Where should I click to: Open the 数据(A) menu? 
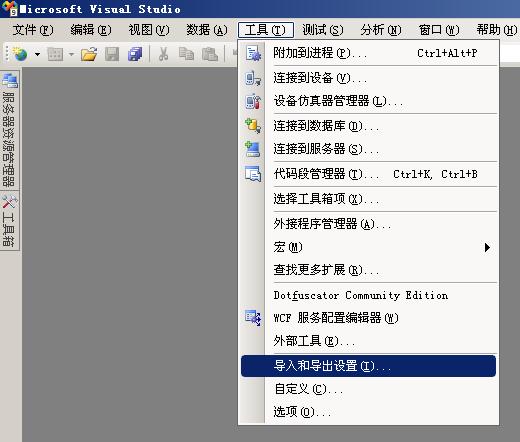pyautogui.click(x=207, y=30)
